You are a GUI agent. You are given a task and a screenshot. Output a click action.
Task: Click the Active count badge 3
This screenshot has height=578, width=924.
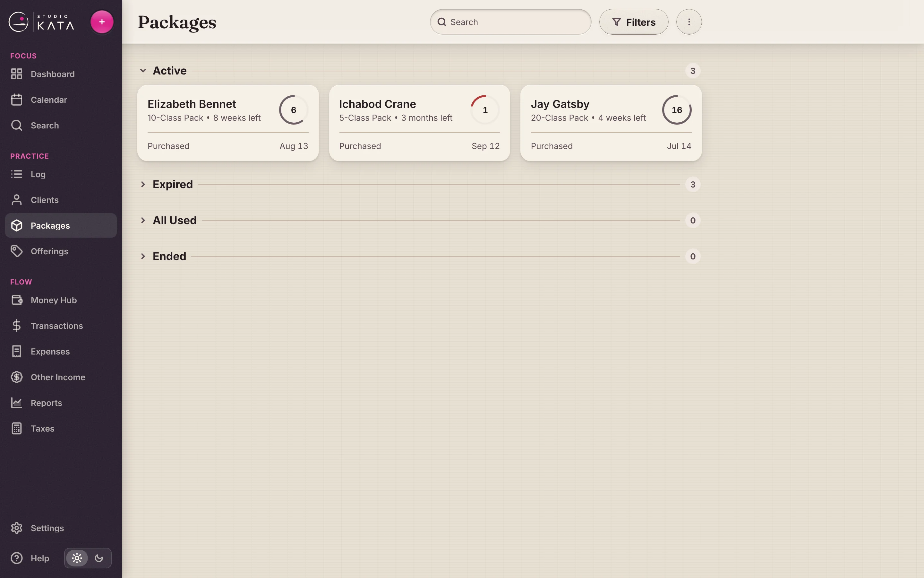tap(692, 71)
